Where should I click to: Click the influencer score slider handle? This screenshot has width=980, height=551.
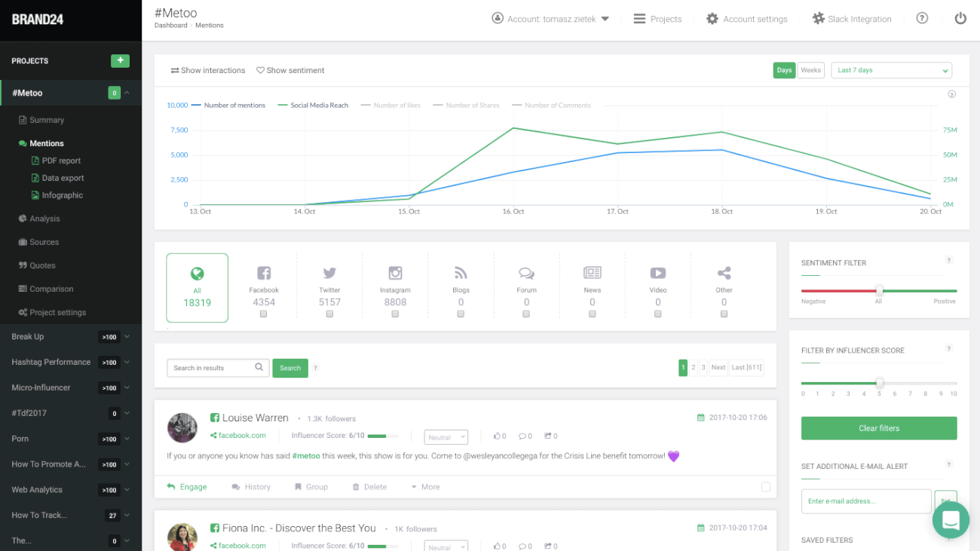click(x=879, y=383)
